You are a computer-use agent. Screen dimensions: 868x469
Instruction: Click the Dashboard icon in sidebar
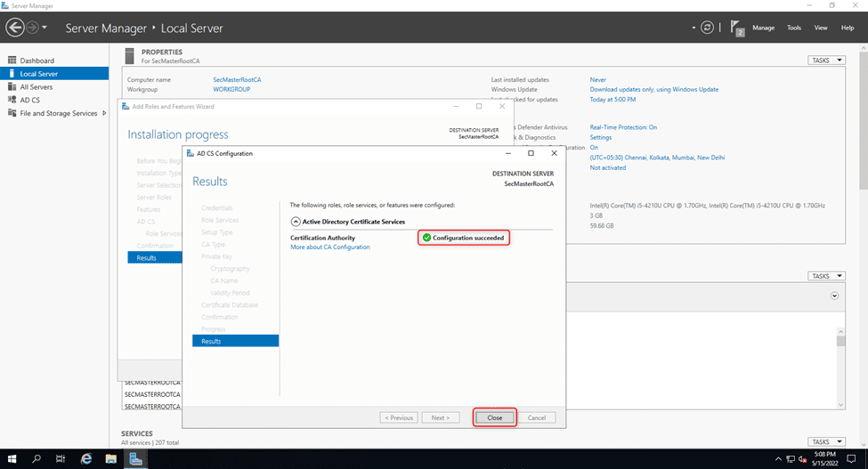point(12,60)
